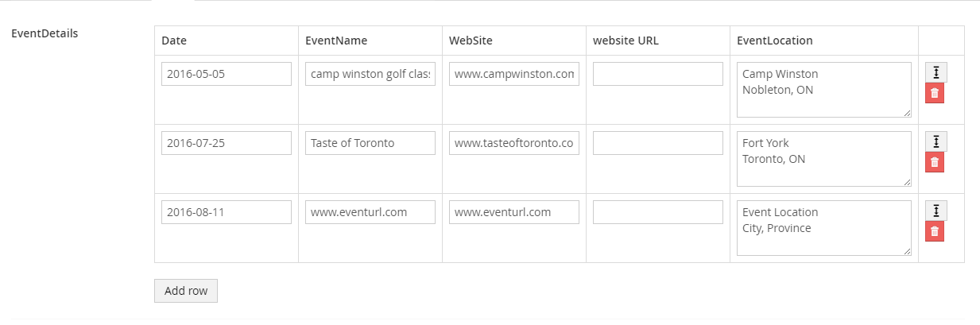Select the 2016-05-05 date field
This screenshot has height=325, width=980.
click(x=227, y=74)
